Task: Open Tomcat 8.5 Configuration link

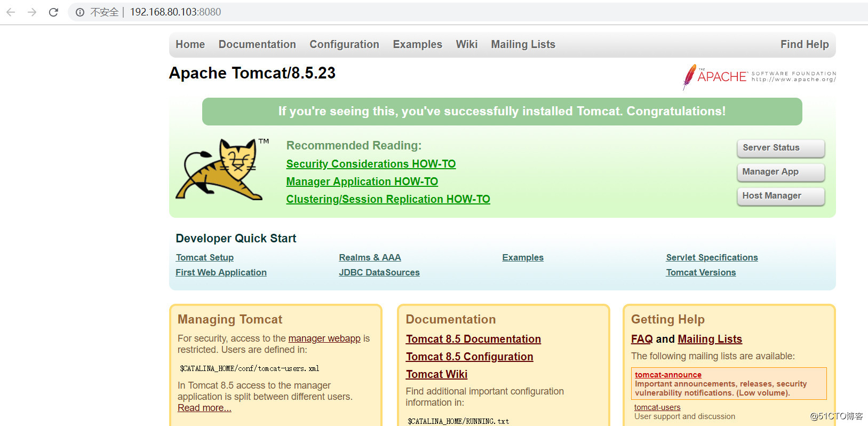Action: coord(469,357)
